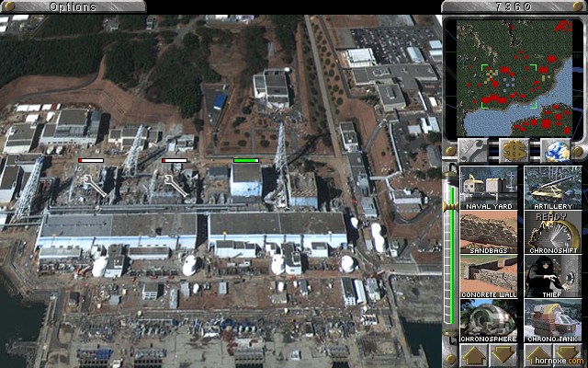Open the Options menu tab
The width and height of the screenshot is (588, 368).
click(x=73, y=7)
